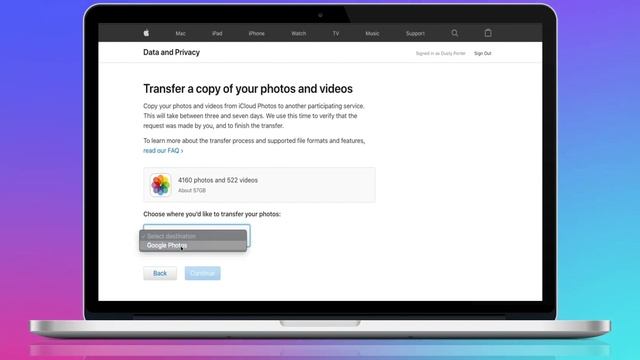640x360 pixels.
Task: Click the iCloud Photos flower icon
Action: (x=160, y=185)
